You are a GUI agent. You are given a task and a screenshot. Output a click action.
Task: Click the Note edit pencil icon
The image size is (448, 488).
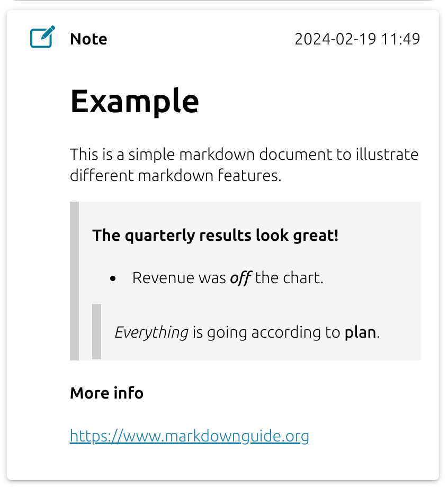(x=42, y=38)
